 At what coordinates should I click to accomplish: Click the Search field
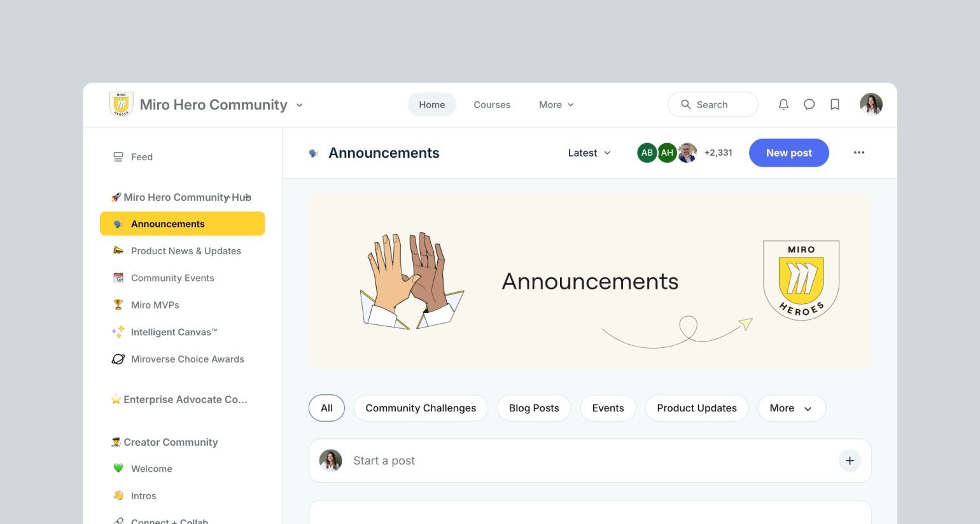(x=713, y=104)
